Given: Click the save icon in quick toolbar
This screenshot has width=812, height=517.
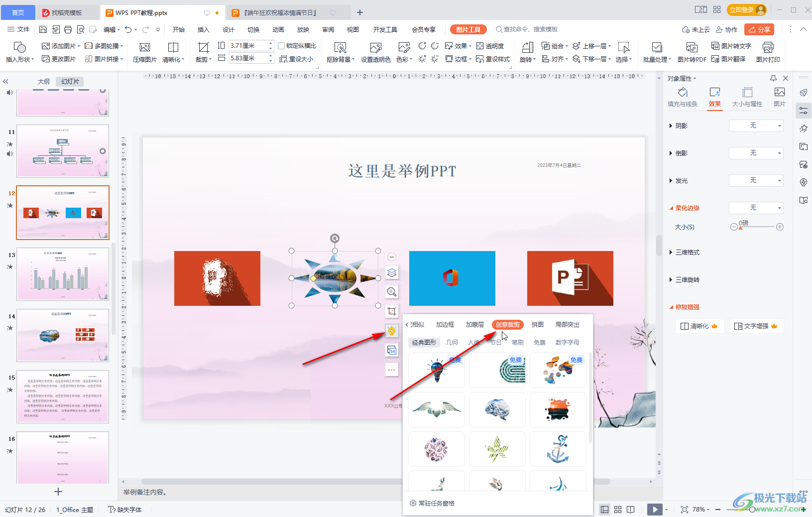Looking at the screenshot, I should [43, 29].
